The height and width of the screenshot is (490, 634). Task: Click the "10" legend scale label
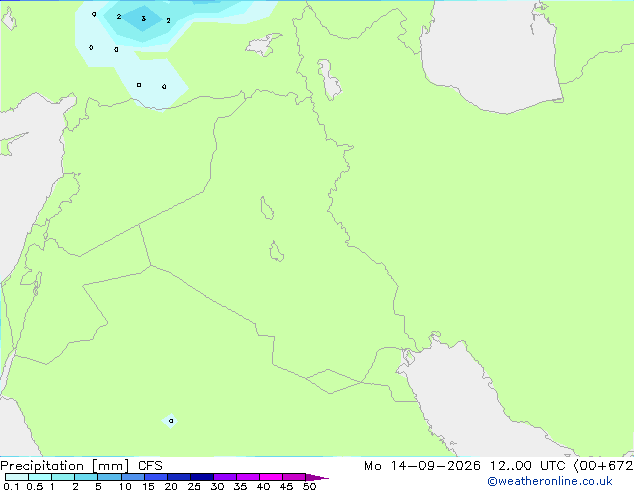(125, 486)
